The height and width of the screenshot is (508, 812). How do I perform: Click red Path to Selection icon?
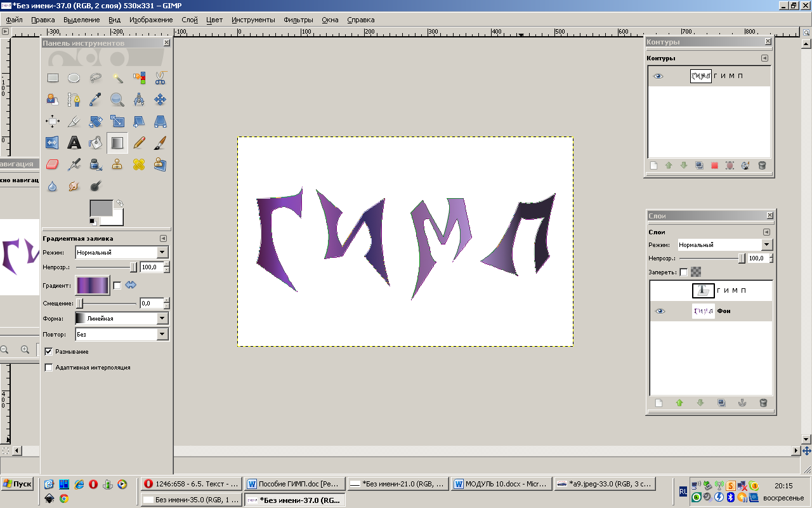click(x=714, y=166)
